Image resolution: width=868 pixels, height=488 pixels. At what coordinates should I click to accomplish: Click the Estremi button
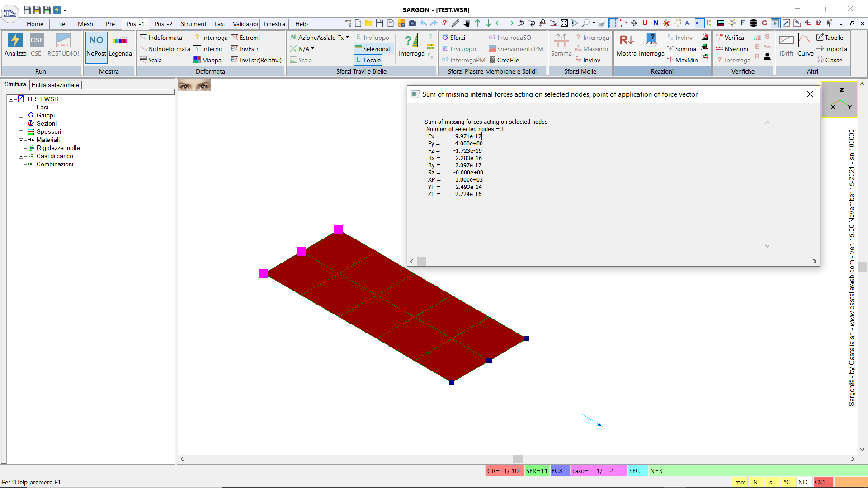(x=245, y=38)
